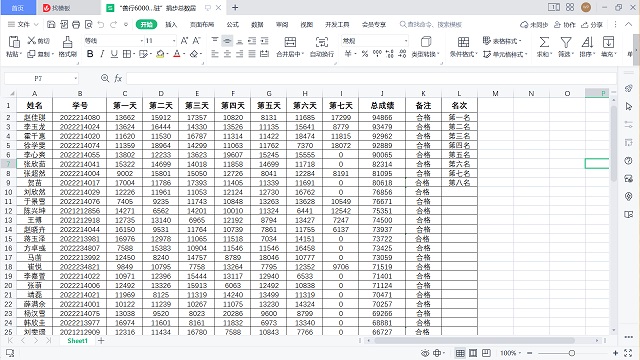Open the 插入 (Insert) ribbon tab
The height and width of the screenshot is (360, 640).
coord(171,24)
